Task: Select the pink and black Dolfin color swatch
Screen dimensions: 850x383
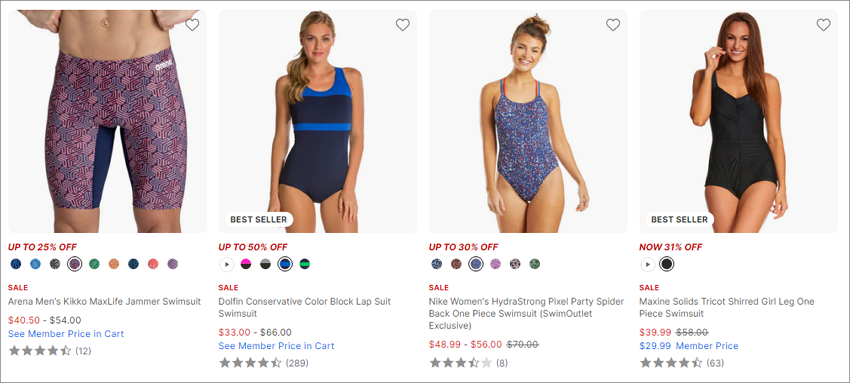Action: (x=246, y=264)
